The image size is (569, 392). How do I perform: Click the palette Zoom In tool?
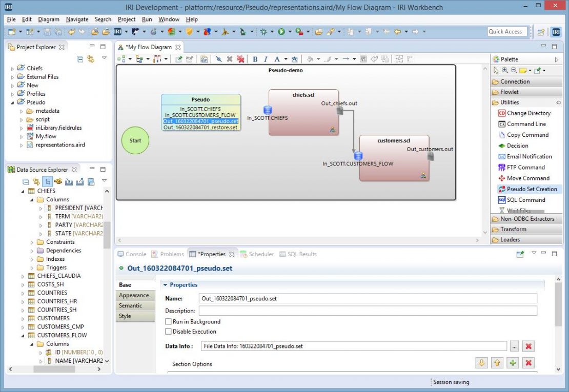tap(505, 70)
